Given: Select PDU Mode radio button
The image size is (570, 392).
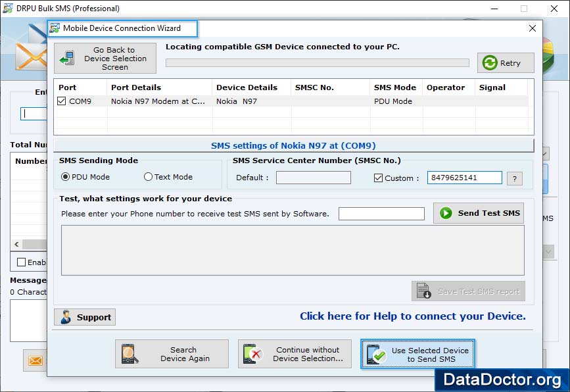Looking at the screenshot, I should [66, 177].
